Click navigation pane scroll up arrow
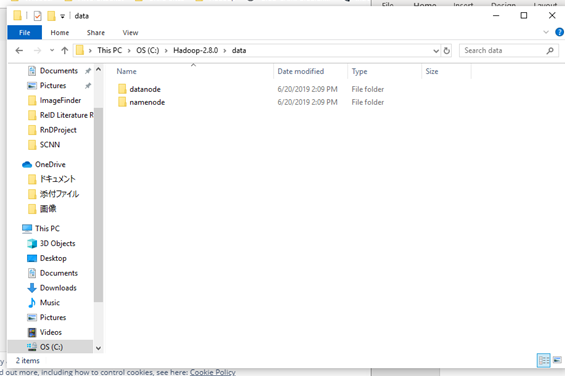This screenshot has height=376, width=565. [x=98, y=70]
